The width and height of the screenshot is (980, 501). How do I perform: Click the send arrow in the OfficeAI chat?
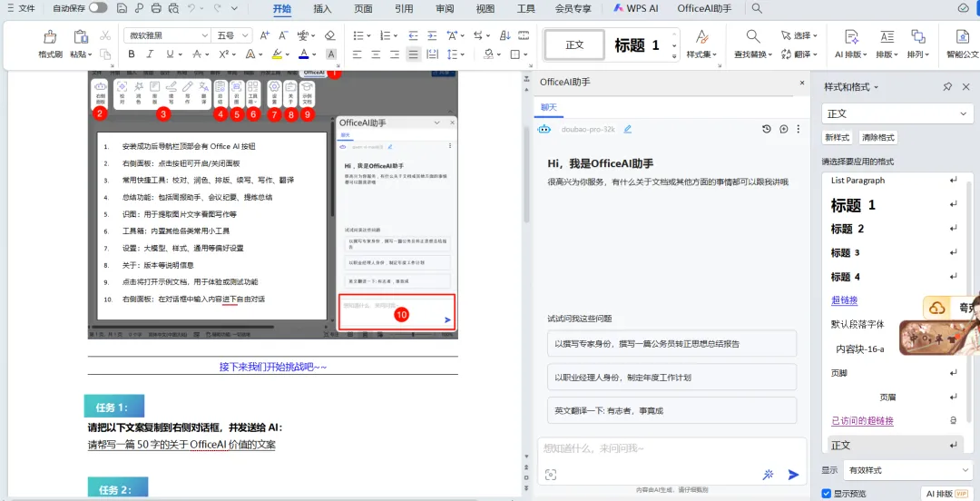coord(793,475)
